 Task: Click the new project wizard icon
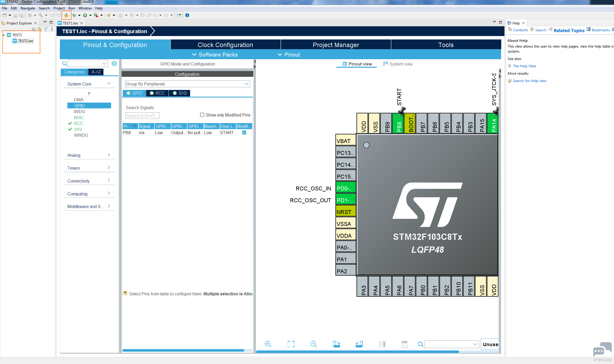(x=4, y=15)
